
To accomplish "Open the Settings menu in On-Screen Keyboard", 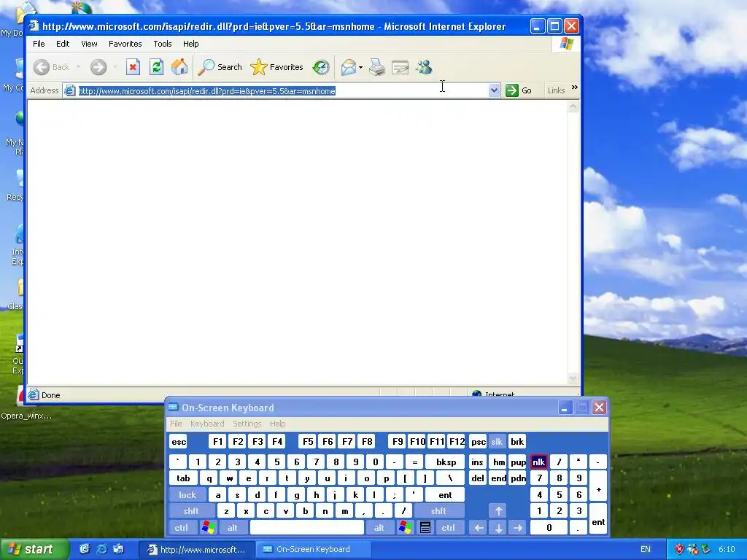I will coord(247,424).
